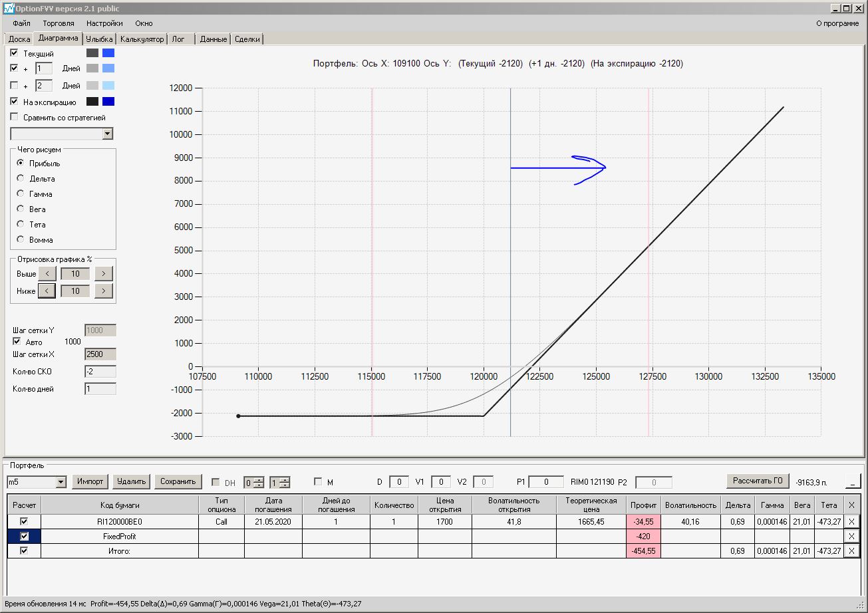Choose Гамма as the plotted value

(21, 193)
